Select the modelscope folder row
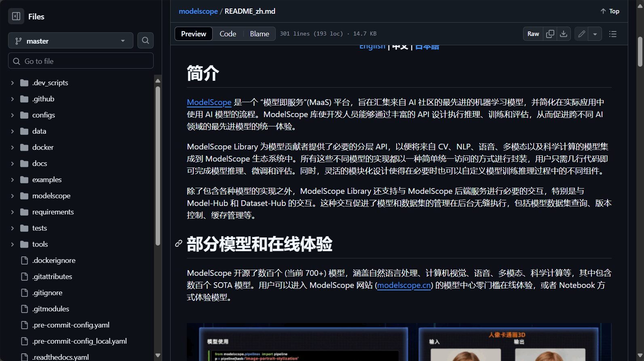 tap(81, 196)
